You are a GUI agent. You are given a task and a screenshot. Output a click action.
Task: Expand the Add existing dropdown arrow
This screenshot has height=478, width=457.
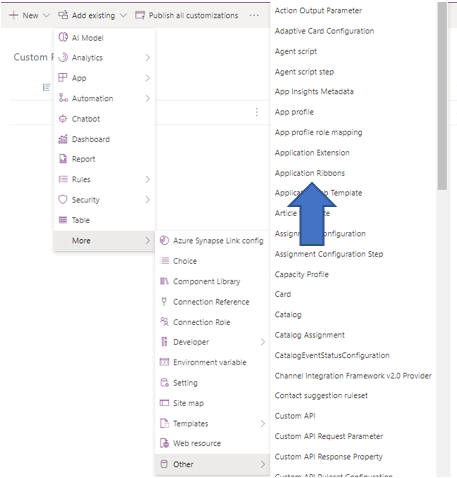[x=123, y=15]
